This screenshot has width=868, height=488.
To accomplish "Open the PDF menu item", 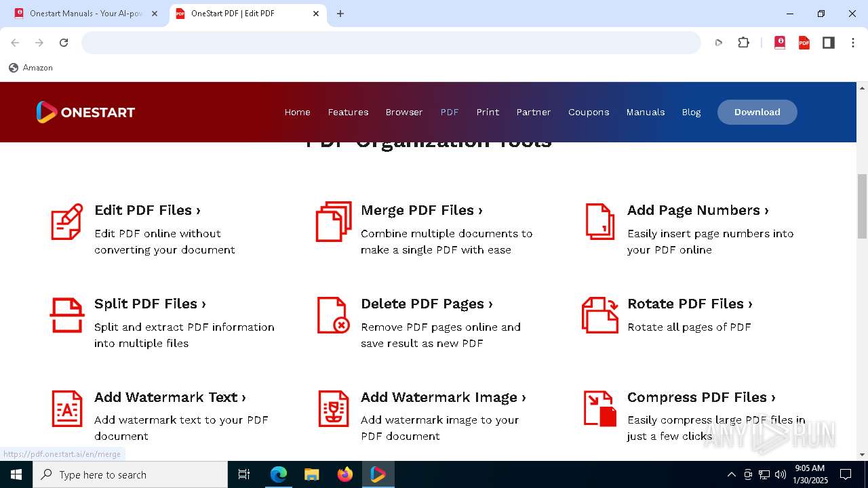I will 450,112.
